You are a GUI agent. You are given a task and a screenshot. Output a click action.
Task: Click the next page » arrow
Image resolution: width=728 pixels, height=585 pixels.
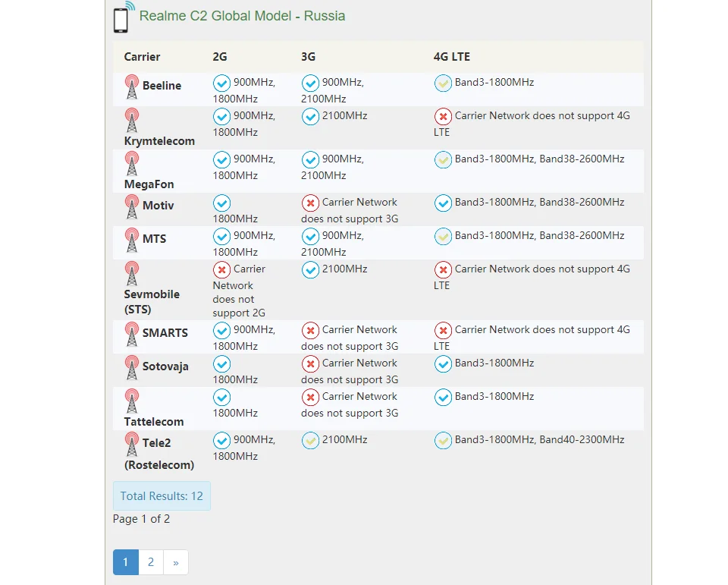pos(176,562)
